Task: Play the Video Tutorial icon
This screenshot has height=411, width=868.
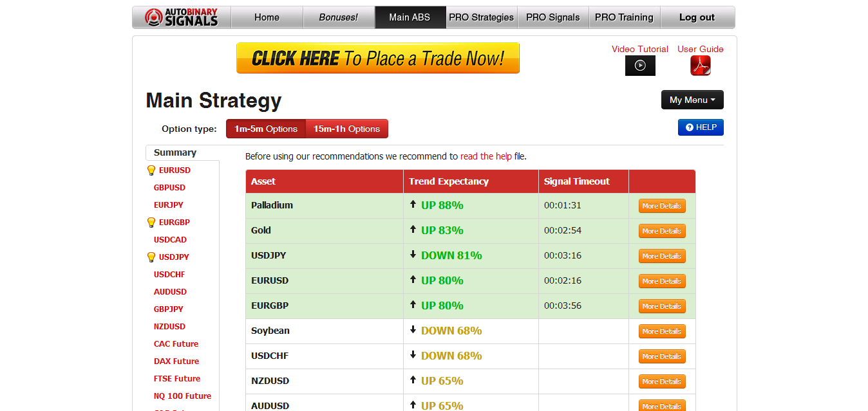Action: (640, 66)
